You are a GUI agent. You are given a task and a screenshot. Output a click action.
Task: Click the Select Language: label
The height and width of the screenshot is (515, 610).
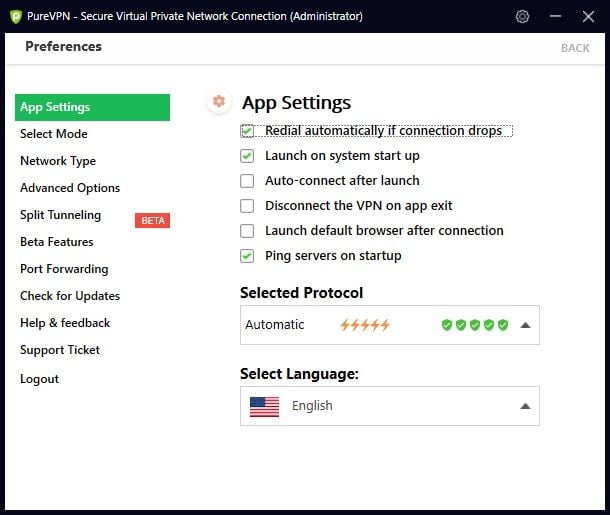point(299,374)
